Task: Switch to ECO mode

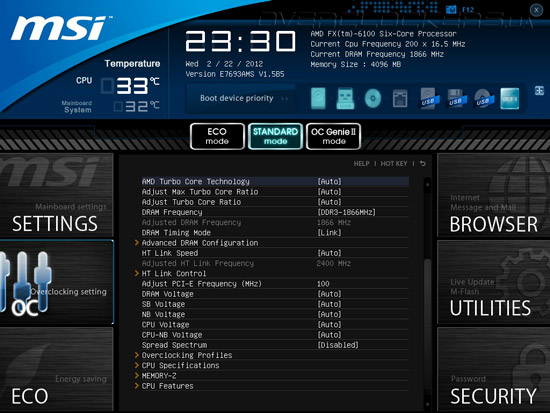Action: tap(217, 136)
